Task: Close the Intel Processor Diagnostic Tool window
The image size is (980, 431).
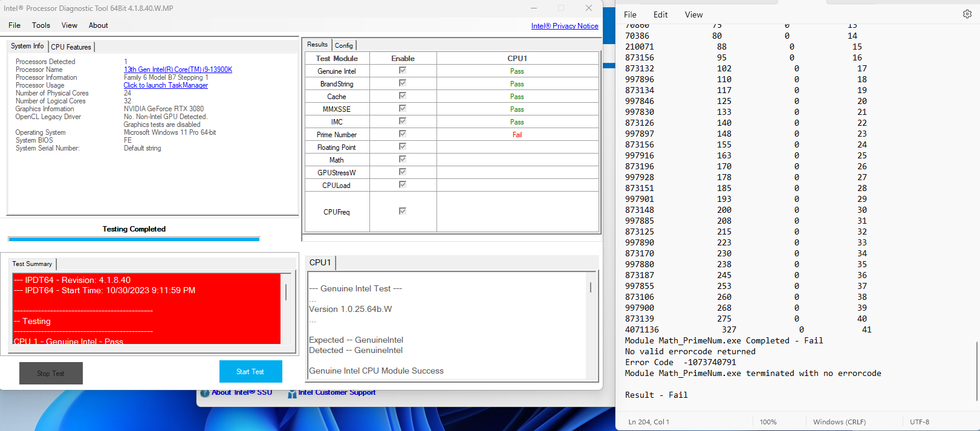Action: (x=588, y=8)
